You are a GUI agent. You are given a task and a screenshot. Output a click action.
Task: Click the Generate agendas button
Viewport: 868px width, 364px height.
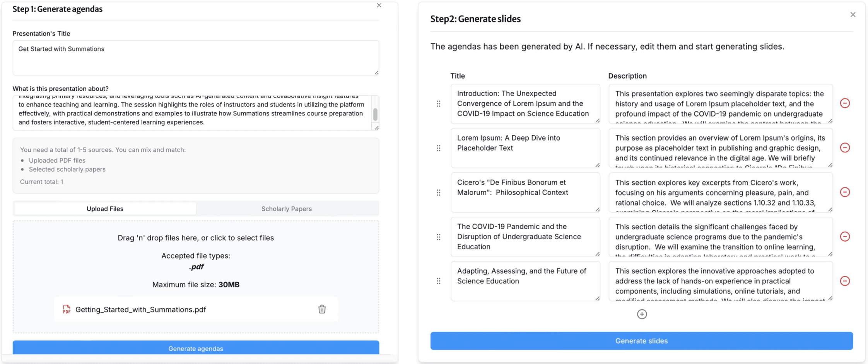[x=196, y=348]
